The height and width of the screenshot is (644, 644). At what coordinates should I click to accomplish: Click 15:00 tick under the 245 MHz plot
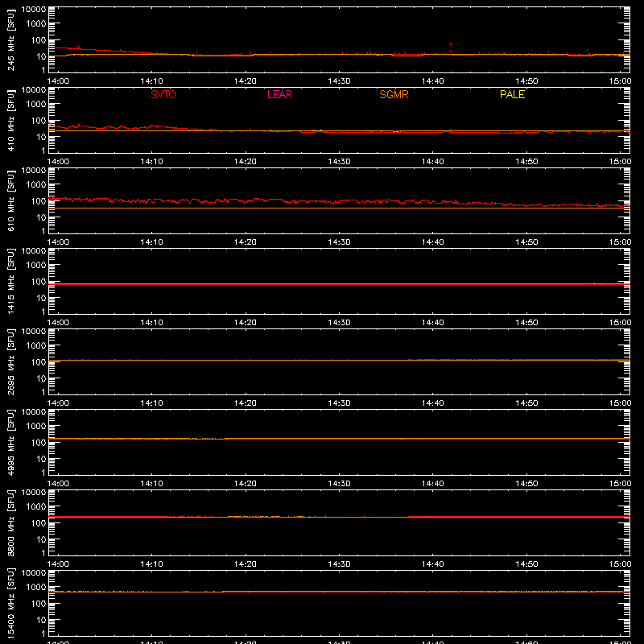[620, 81]
